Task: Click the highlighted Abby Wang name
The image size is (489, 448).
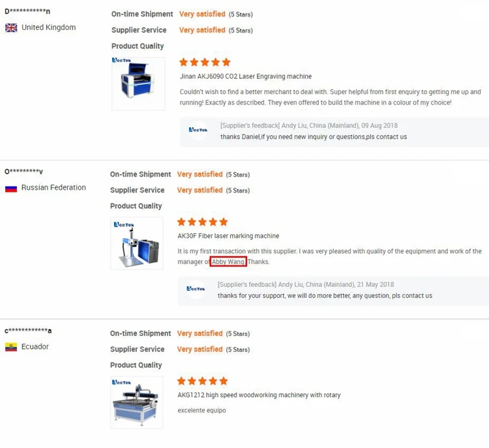Action: (x=228, y=261)
